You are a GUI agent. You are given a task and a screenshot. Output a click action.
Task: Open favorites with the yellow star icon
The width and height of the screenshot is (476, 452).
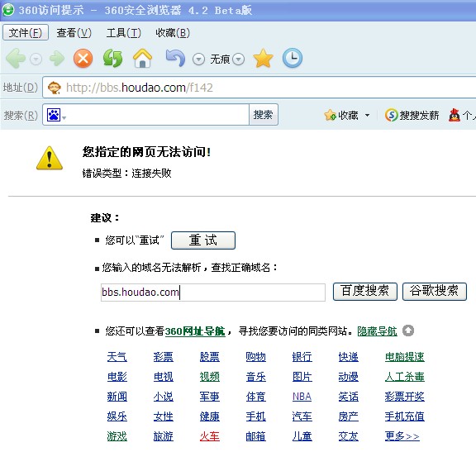[x=263, y=59]
